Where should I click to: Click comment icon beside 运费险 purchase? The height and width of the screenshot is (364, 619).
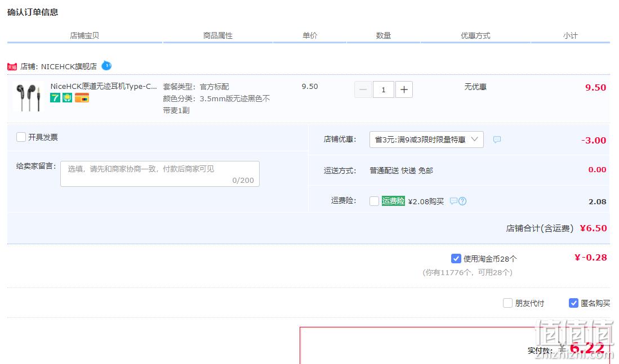(453, 201)
